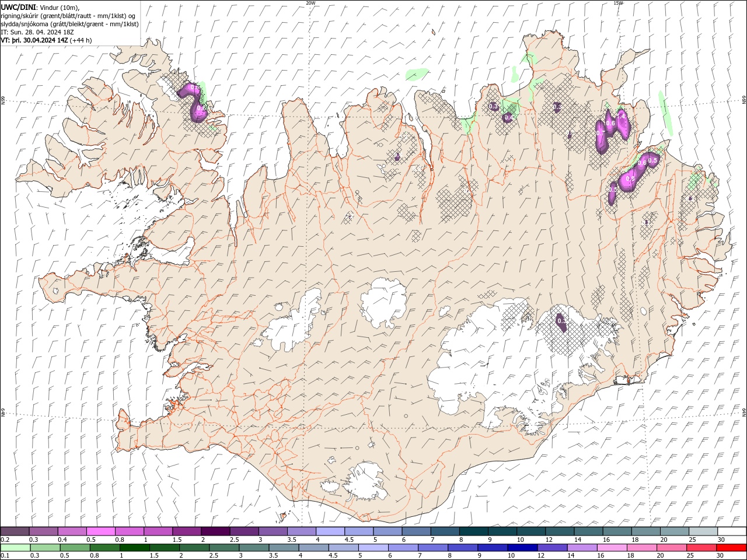Image resolution: width=747 pixels, height=560 pixels.
Task: Click the round white glacier in central Iceland
Action: (383, 303)
